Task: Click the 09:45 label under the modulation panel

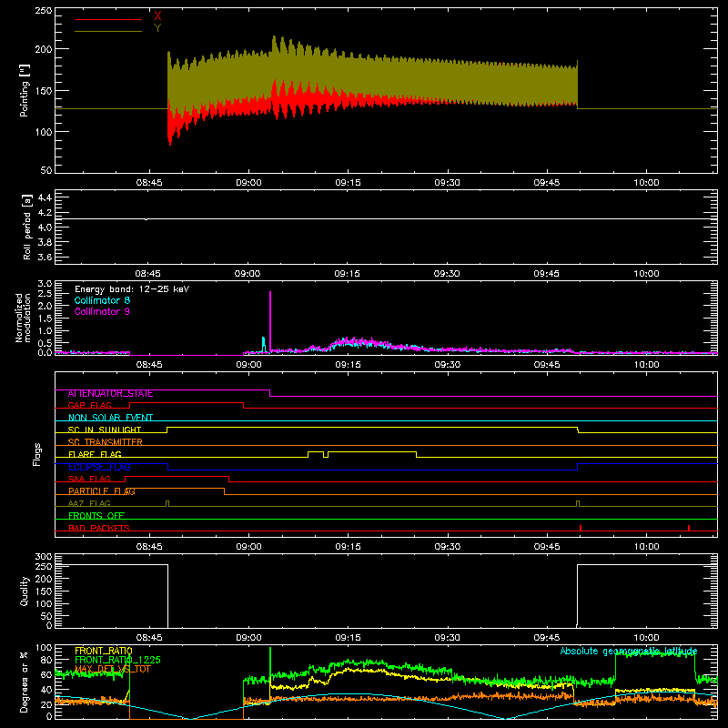Action: (x=547, y=365)
